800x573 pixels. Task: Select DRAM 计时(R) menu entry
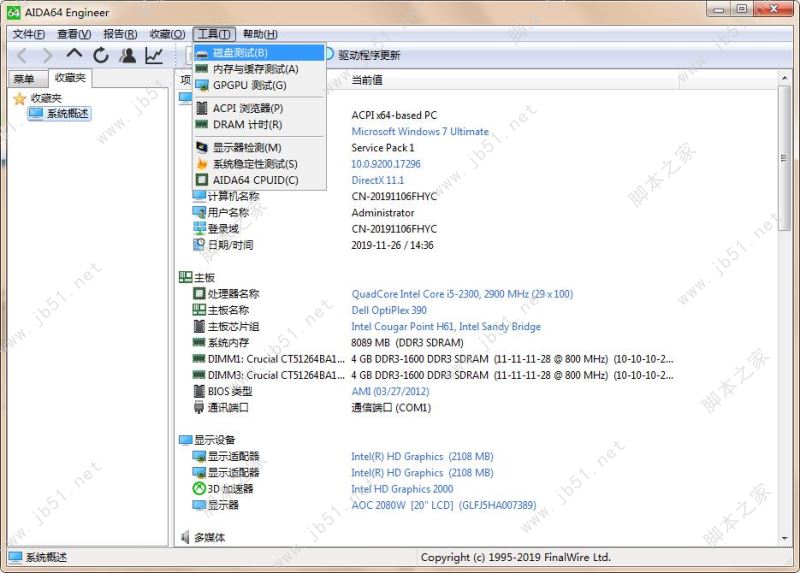[x=259, y=124]
